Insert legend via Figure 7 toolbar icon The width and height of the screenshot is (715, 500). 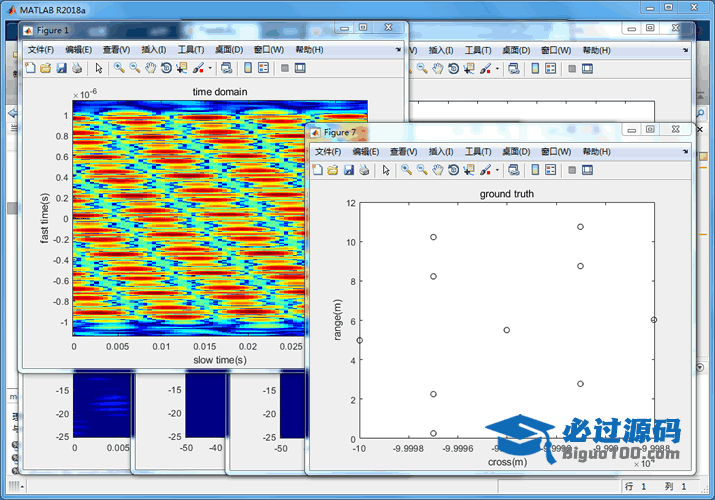click(551, 170)
